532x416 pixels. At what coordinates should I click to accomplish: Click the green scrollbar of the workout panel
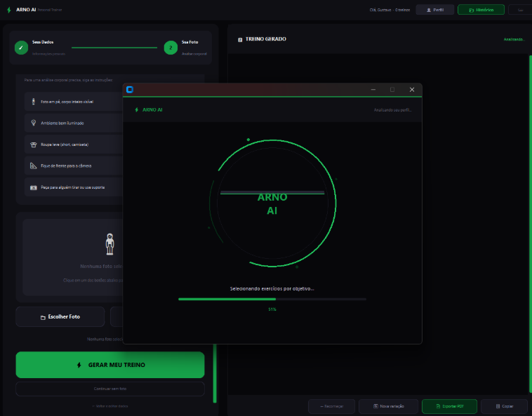pyautogui.click(x=531, y=224)
